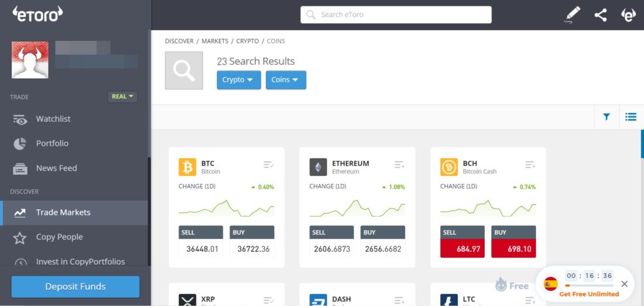The width and height of the screenshot is (644, 306).
Task: Open the REAL account mode dropdown
Action: (x=123, y=96)
